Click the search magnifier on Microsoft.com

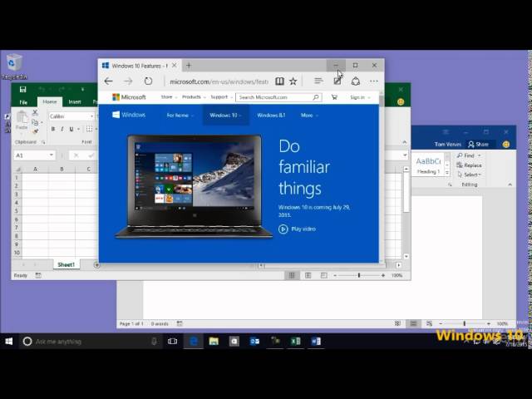coord(316,97)
